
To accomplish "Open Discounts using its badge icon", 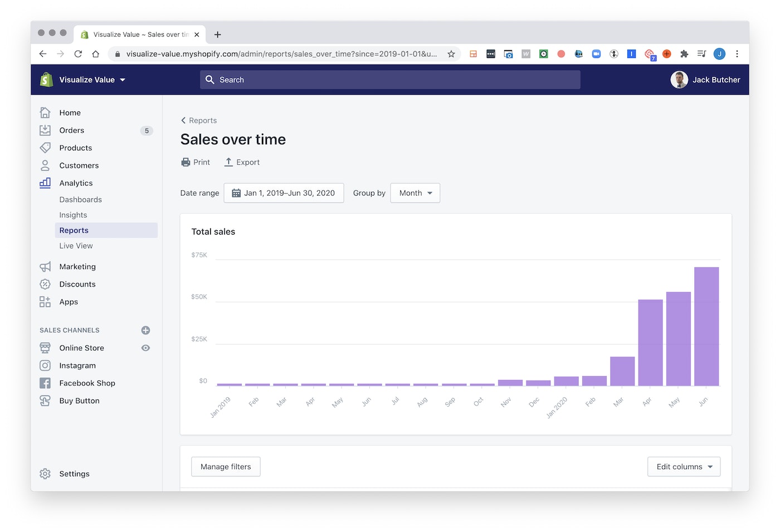I will (x=45, y=284).
